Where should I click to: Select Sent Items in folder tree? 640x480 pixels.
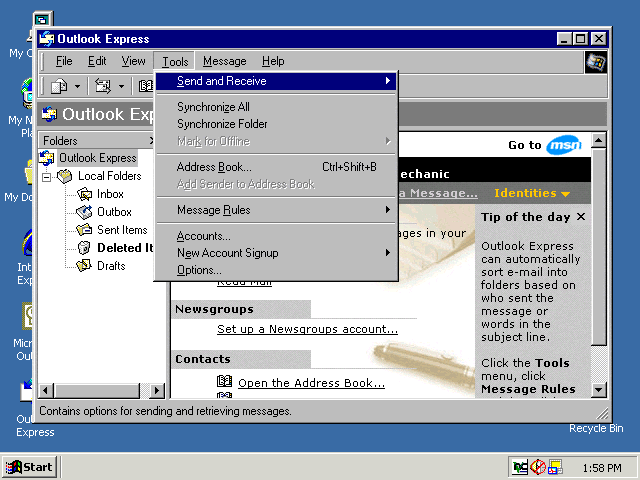click(122, 230)
